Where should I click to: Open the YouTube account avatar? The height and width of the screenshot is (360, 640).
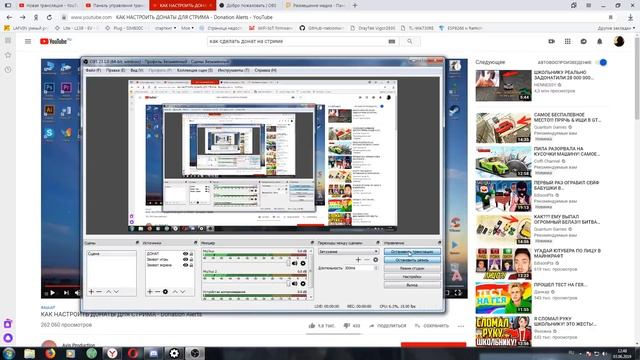[619, 41]
